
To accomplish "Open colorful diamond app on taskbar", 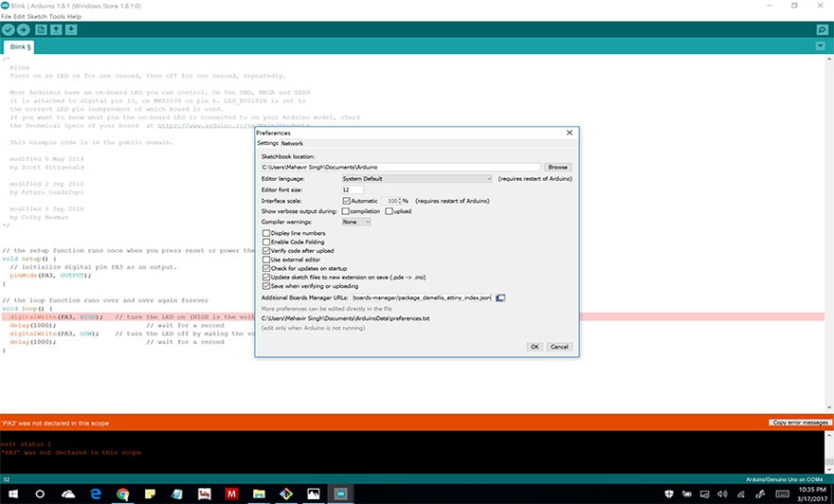I will tap(286, 494).
